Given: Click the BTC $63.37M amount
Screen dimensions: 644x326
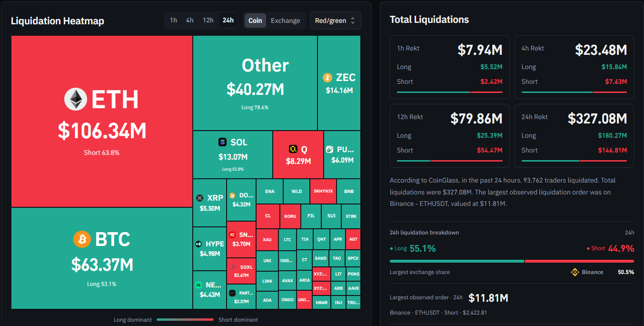Looking at the screenshot, I should point(102,265).
